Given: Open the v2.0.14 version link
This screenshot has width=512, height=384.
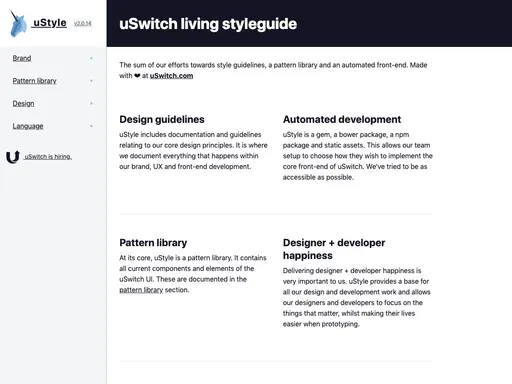Looking at the screenshot, I should point(82,23).
